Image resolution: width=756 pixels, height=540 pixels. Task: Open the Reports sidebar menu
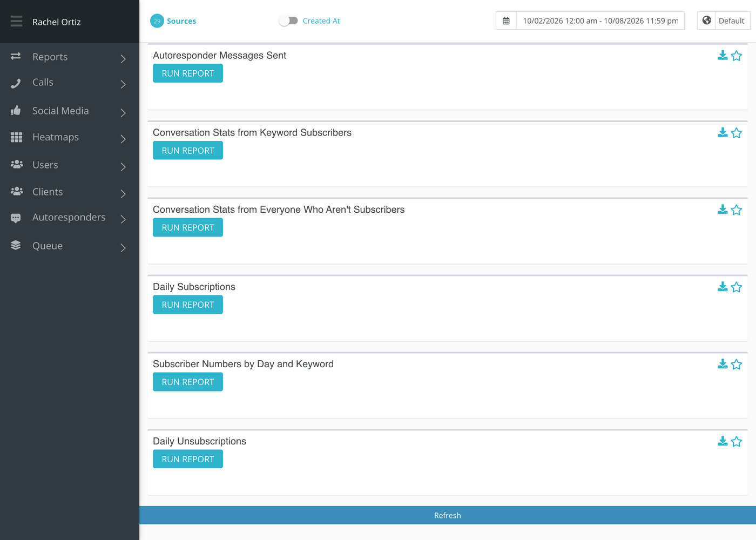tap(70, 57)
